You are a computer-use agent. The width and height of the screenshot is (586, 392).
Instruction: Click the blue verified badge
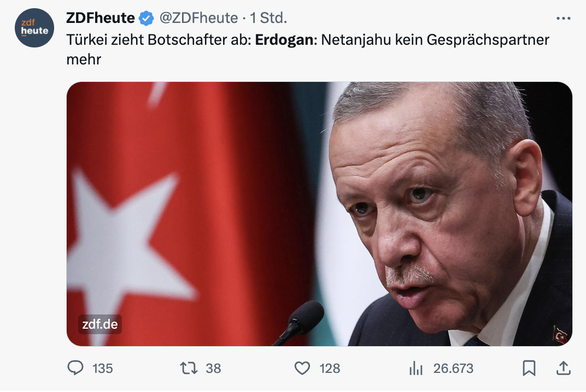146,18
